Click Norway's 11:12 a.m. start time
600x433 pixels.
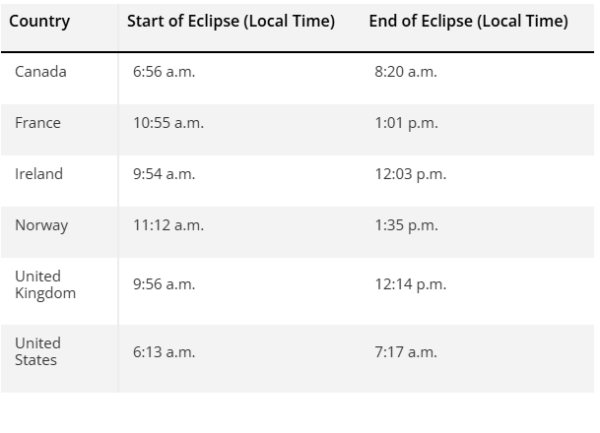click(168, 225)
